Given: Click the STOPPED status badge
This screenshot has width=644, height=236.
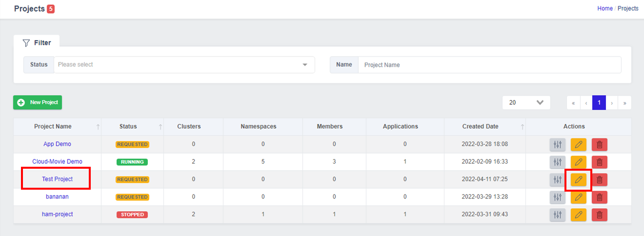Looking at the screenshot, I should pyautogui.click(x=132, y=215).
